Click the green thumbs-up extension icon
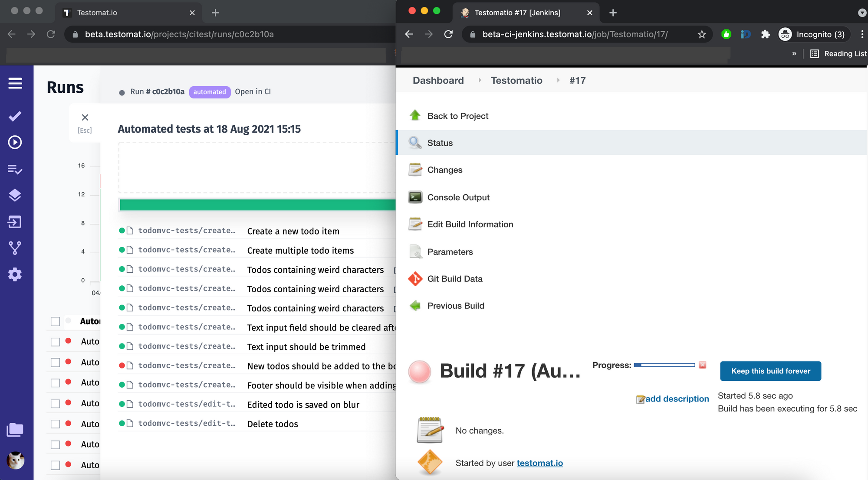 (x=726, y=34)
